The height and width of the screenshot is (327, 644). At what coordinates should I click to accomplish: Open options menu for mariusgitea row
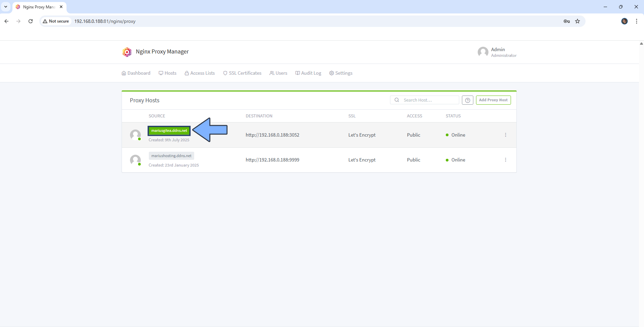(x=506, y=135)
